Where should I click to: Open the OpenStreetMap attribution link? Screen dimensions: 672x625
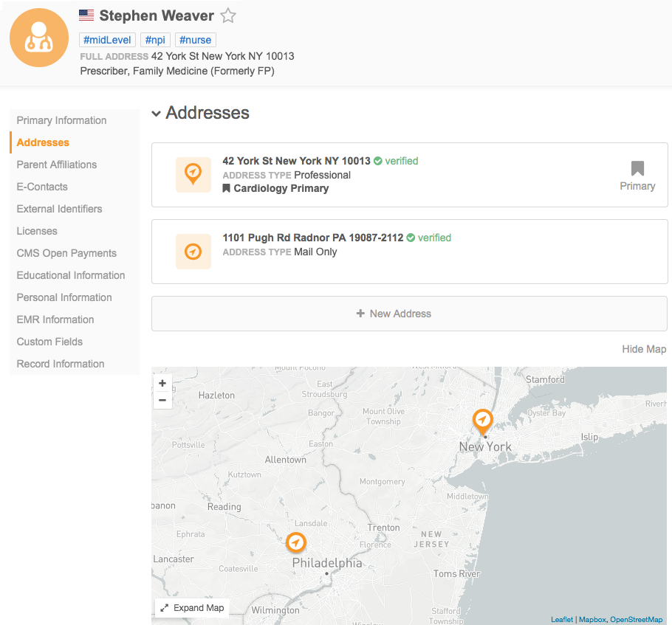tap(636, 620)
